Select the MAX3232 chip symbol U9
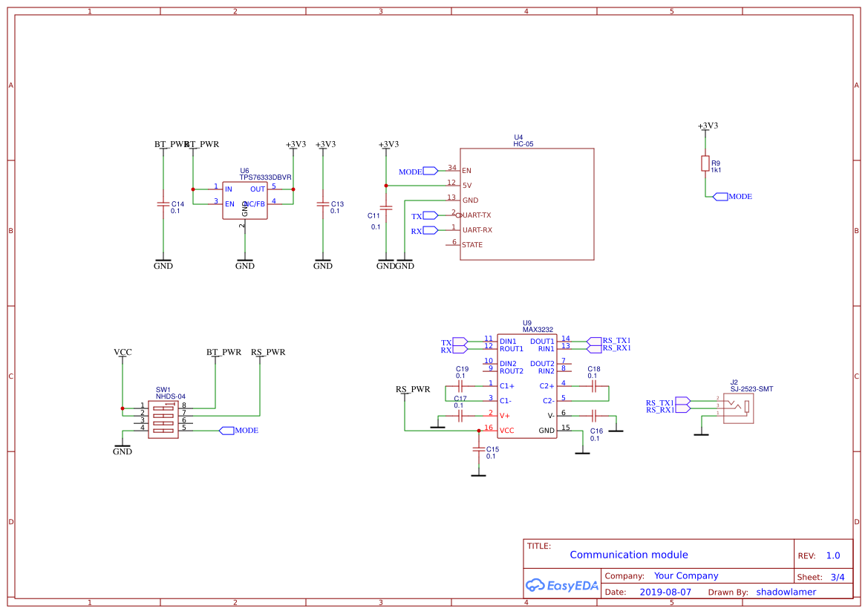Screen dimensions: 868x614 point(527,386)
